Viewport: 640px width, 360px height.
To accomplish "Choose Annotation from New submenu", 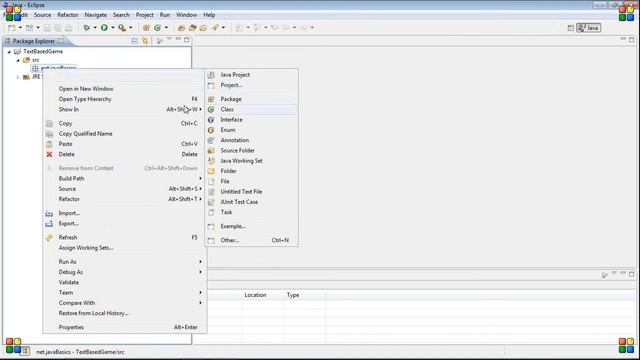I will click(x=251, y=140).
